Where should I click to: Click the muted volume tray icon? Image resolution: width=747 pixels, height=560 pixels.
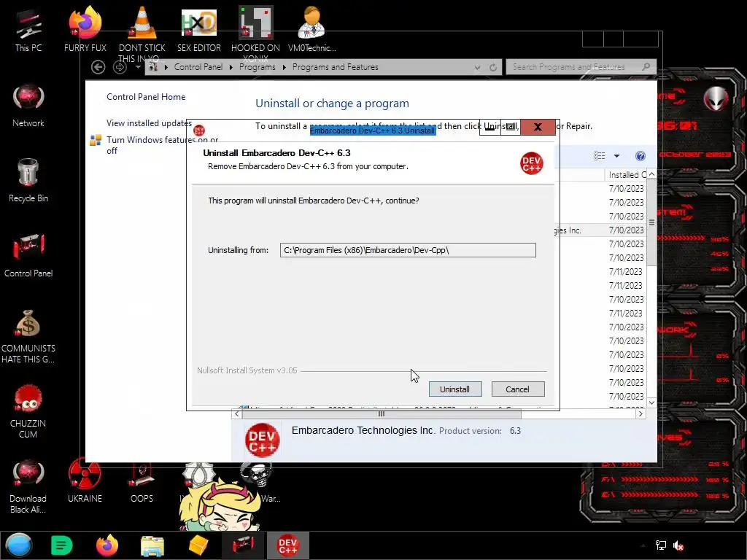pos(678,545)
